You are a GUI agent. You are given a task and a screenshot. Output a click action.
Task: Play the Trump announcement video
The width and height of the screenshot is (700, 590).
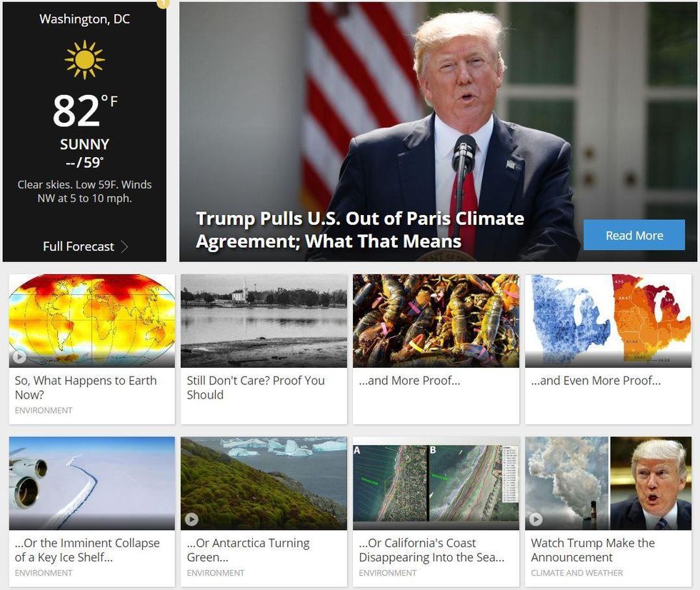(x=536, y=519)
